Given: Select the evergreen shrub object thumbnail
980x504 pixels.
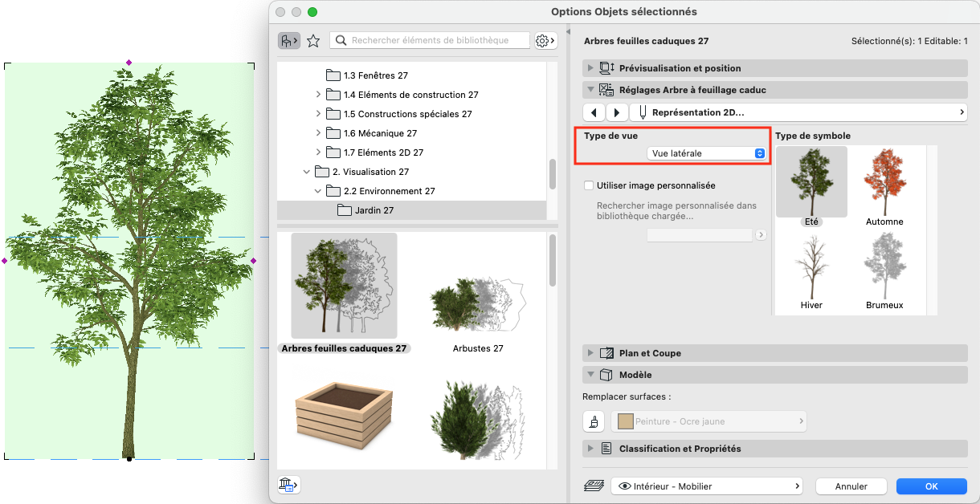Looking at the screenshot, I should pos(477,419).
